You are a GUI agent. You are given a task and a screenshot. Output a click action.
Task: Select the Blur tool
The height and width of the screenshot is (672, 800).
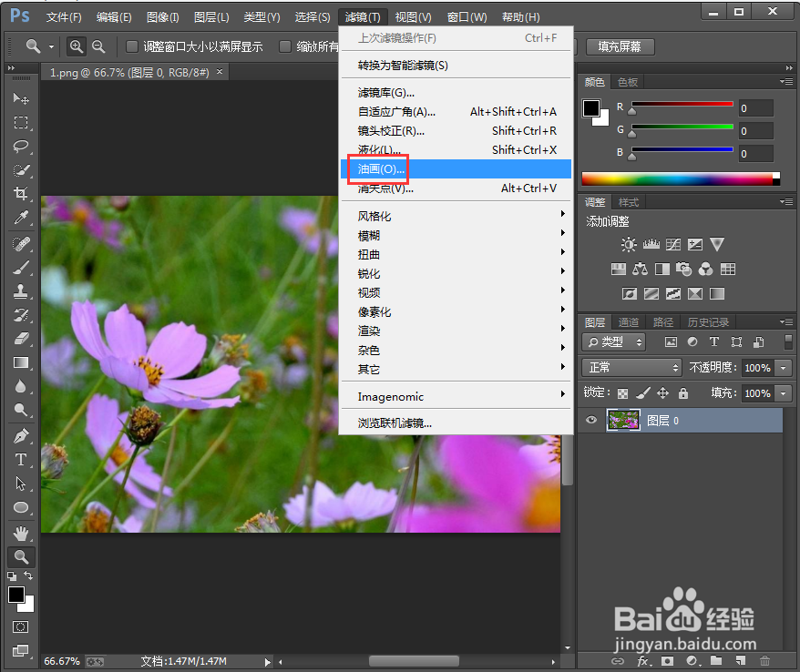click(x=21, y=386)
